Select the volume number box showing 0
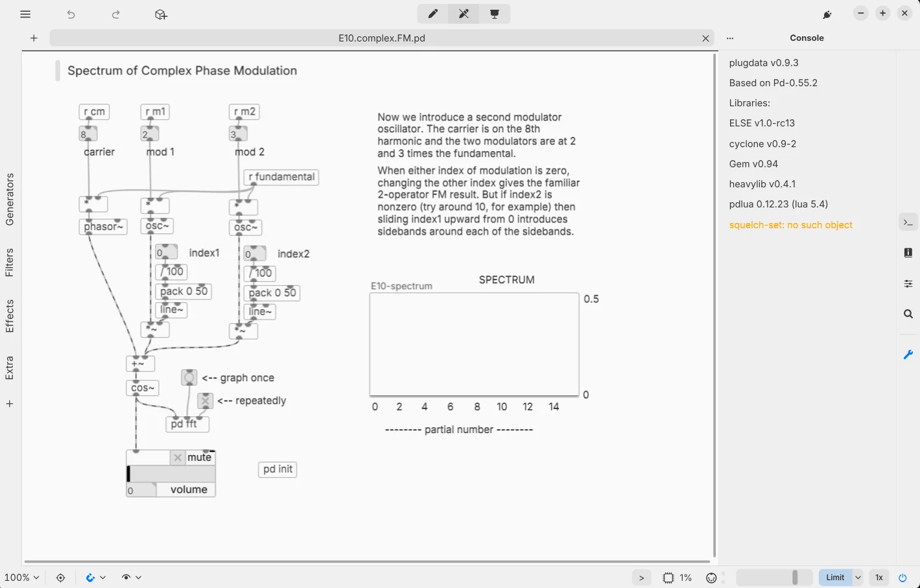Image resolution: width=920 pixels, height=588 pixels. [x=141, y=490]
